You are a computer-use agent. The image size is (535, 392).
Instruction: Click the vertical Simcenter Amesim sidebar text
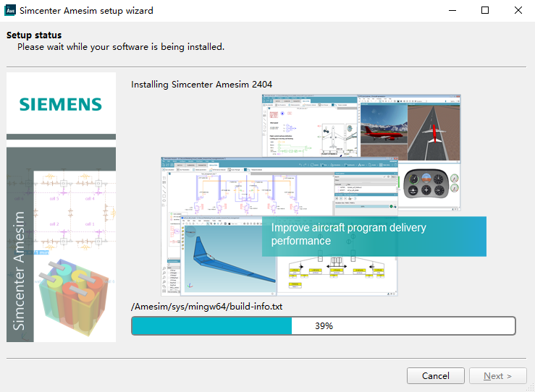pyautogui.click(x=20, y=271)
